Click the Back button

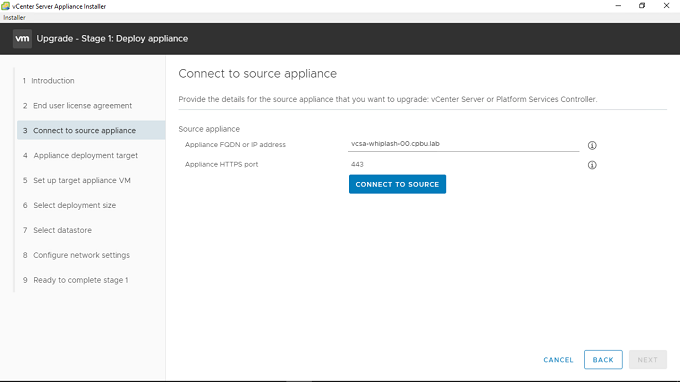click(603, 360)
